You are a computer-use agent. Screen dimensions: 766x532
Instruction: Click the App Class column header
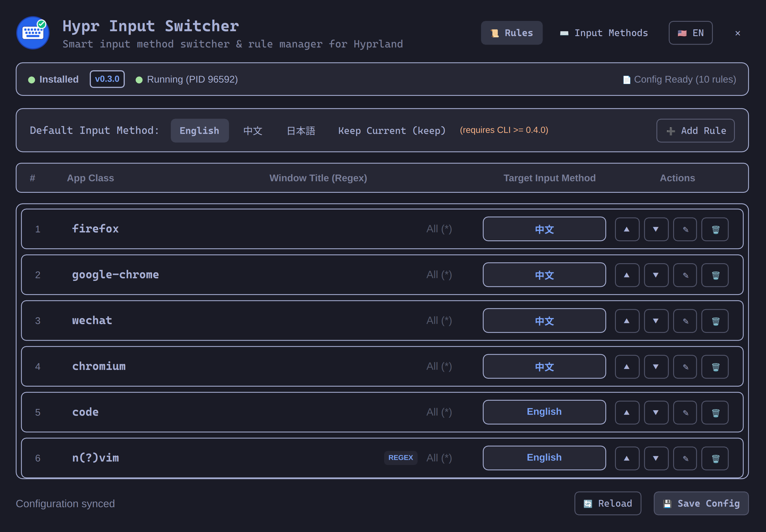[x=90, y=178]
